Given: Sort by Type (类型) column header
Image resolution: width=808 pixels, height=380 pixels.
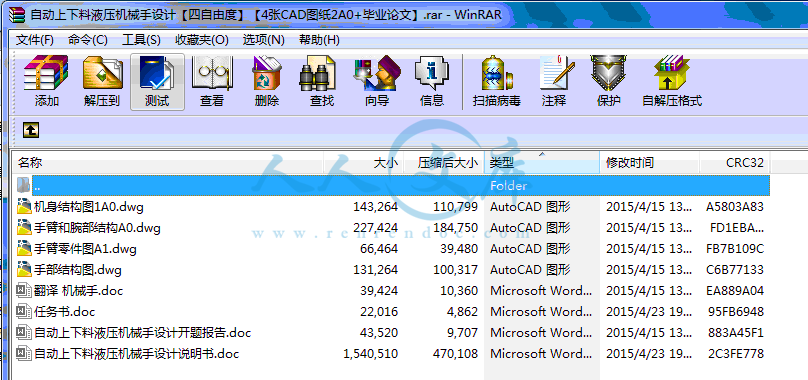Looking at the screenshot, I should click(542, 163).
